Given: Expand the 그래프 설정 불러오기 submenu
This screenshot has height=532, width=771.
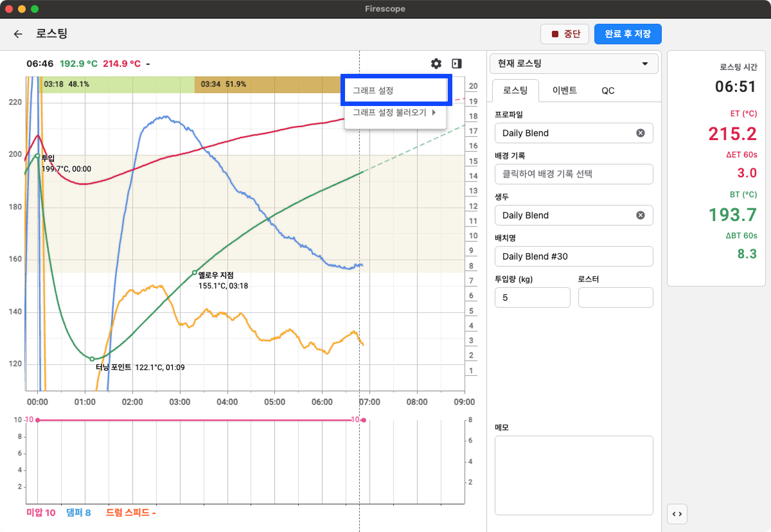Looking at the screenshot, I should 394,112.
